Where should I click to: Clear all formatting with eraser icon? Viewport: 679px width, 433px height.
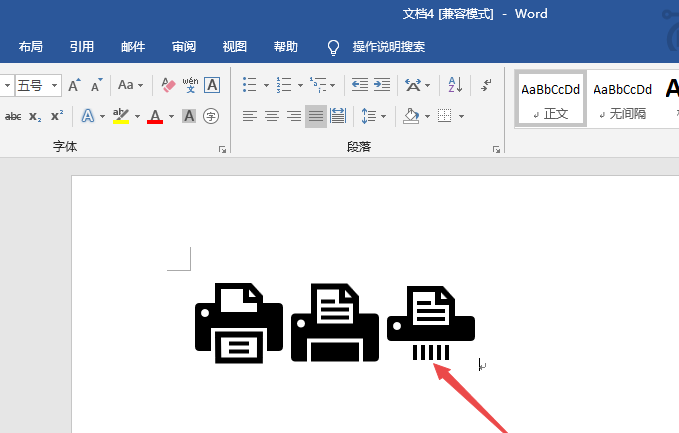168,85
